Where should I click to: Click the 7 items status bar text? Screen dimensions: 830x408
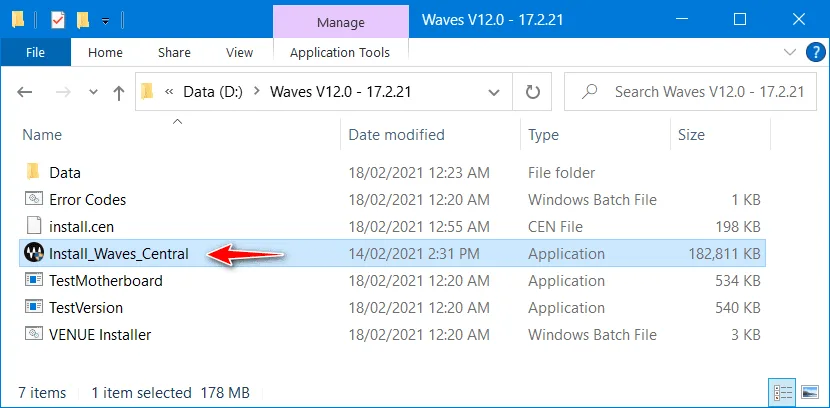(x=42, y=393)
